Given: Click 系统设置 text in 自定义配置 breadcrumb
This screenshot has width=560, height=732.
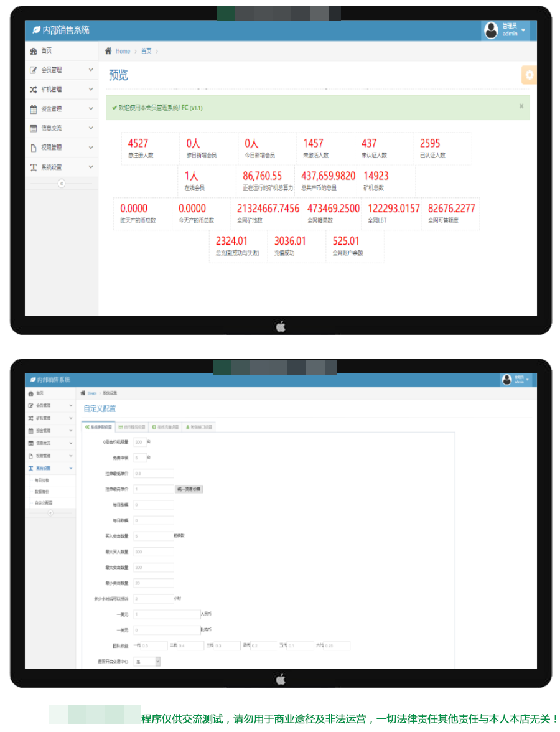Looking at the screenshot, I should 110,393.
